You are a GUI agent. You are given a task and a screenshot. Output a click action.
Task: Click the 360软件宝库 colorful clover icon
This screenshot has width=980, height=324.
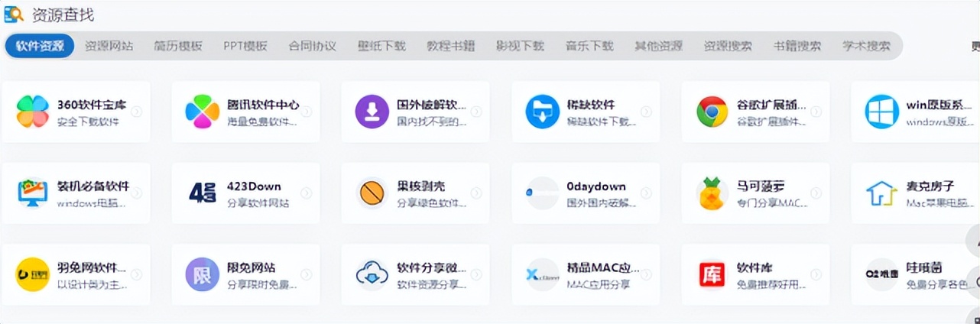pyautogui.click(x=32, y=112)
